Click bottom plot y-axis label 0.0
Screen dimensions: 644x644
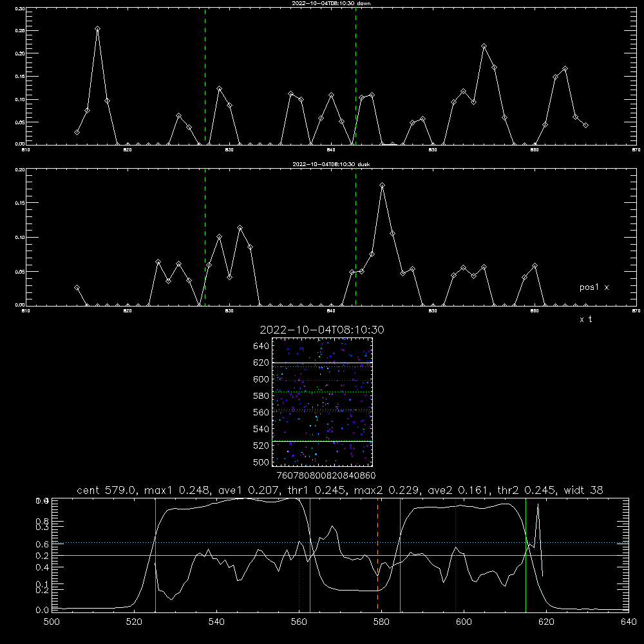43,611
